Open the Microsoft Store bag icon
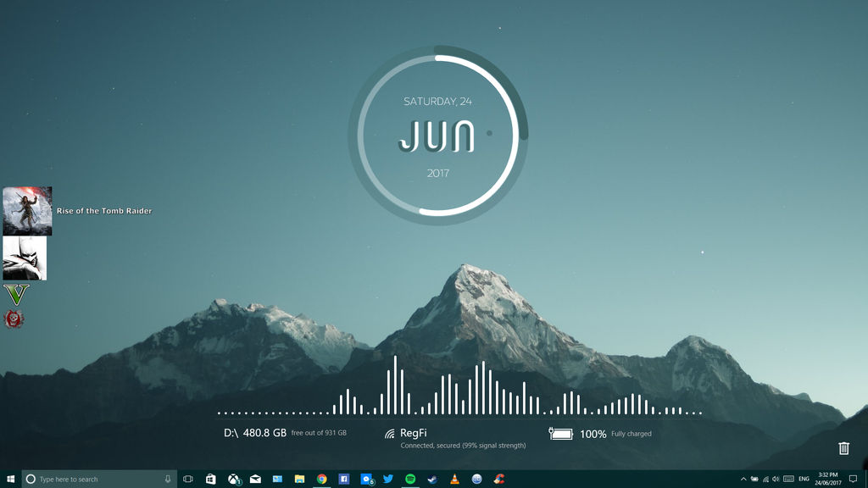 [211, 479]
